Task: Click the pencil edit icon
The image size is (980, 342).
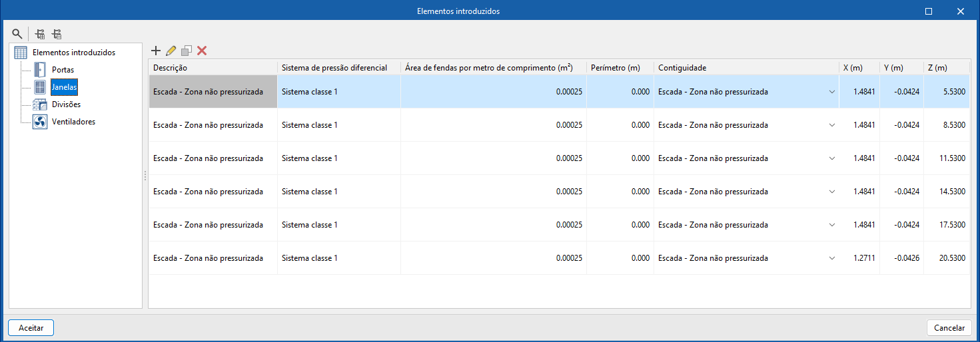Action: [171, 50]
